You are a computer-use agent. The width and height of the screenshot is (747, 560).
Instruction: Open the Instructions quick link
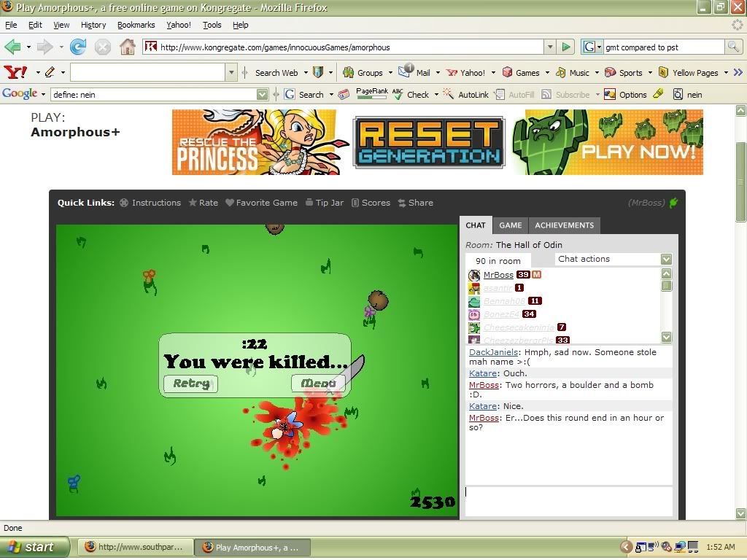click(x=150, y=203)
